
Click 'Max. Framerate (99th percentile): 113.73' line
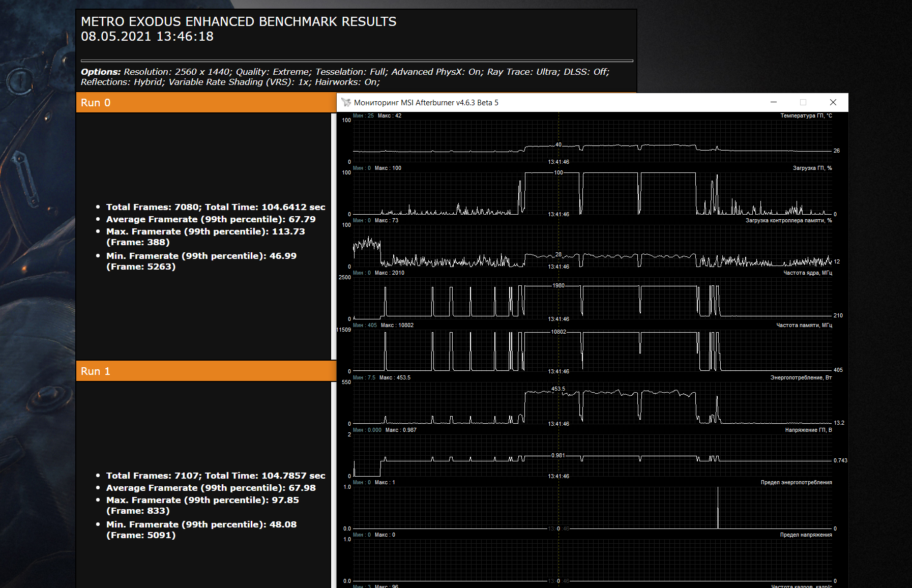pyautogui.click(x=205, y=237)
